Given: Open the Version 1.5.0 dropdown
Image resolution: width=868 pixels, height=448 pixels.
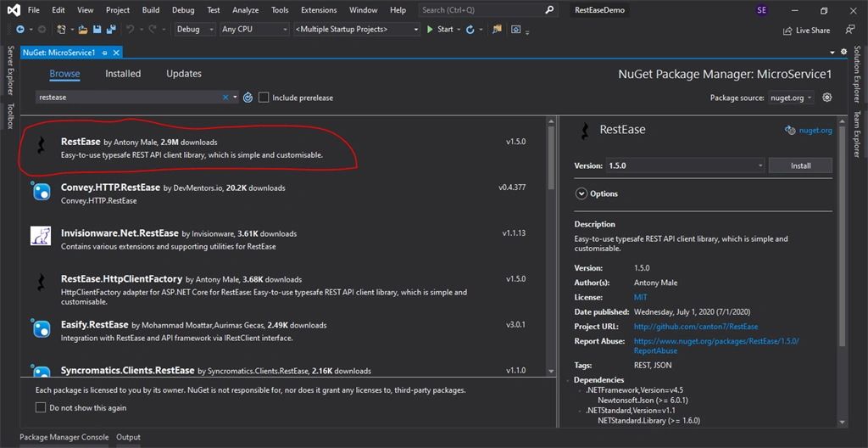Looking at the screenshot, I should 685,165.
